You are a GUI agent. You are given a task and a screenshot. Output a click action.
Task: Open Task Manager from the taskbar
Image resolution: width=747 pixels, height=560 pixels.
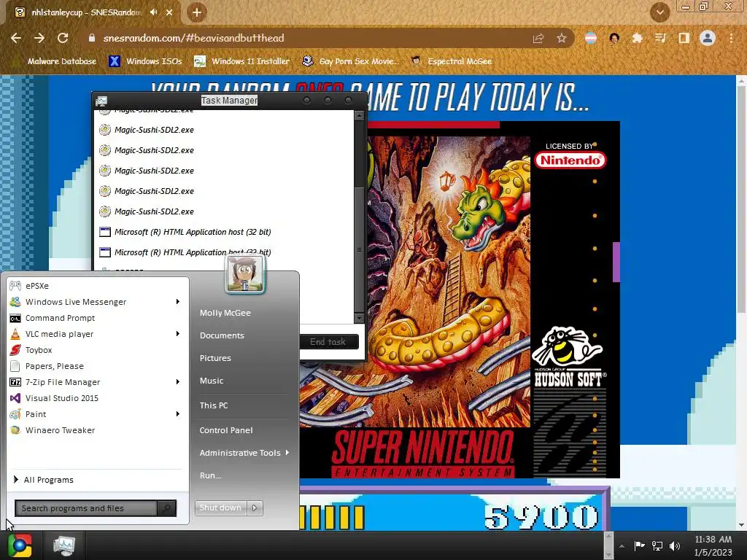point(64,545)
